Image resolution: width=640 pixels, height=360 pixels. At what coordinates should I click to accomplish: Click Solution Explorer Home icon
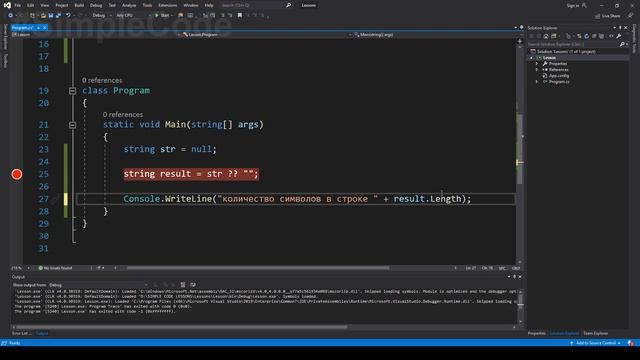pyautogui.click(x=546, y=36)
